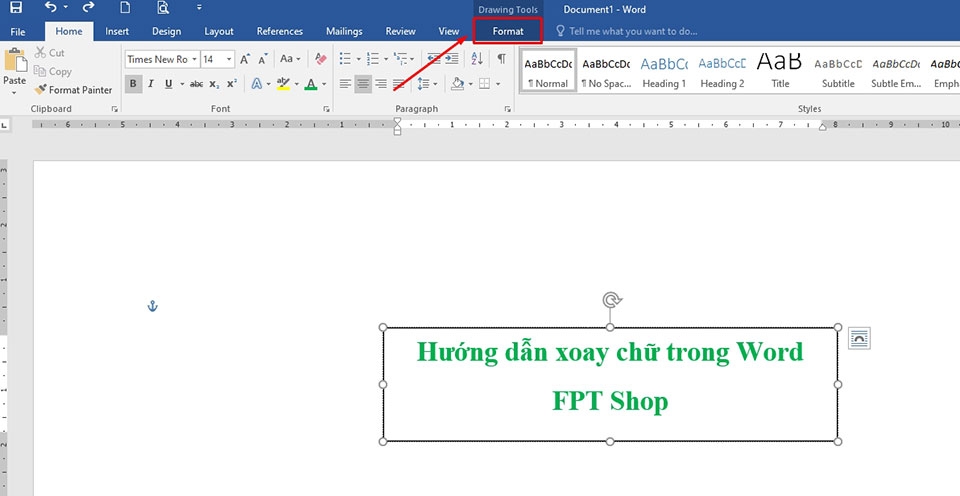The image size is (960, 496).
Task: Click the Borders icon
Action: point(484,84)
